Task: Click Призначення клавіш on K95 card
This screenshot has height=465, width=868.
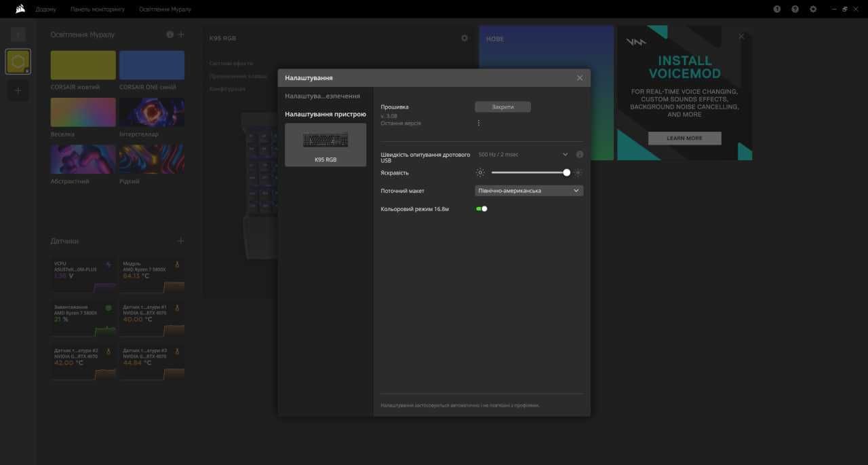Action: (x=238, y=76)
